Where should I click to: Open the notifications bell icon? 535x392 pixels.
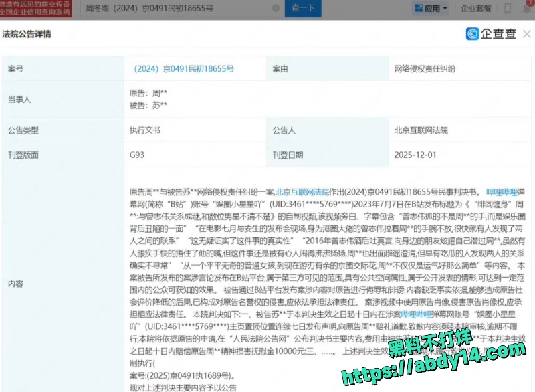pyautogui.click(x=528, y=9)
